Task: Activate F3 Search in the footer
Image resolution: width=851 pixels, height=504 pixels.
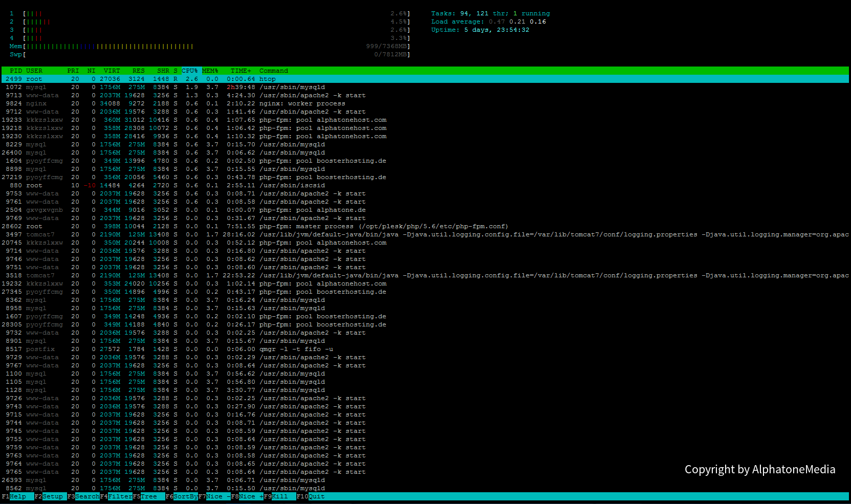Action: [87, 496]
